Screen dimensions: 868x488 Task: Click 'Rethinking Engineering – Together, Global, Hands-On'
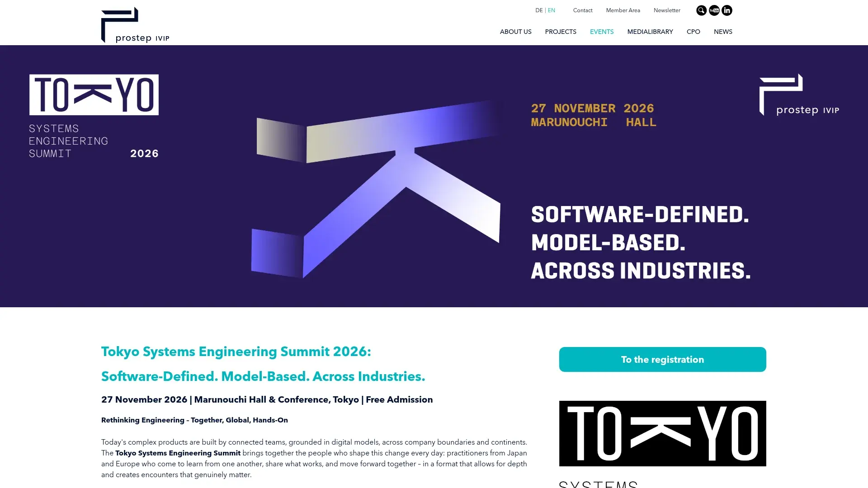[194, 420]
